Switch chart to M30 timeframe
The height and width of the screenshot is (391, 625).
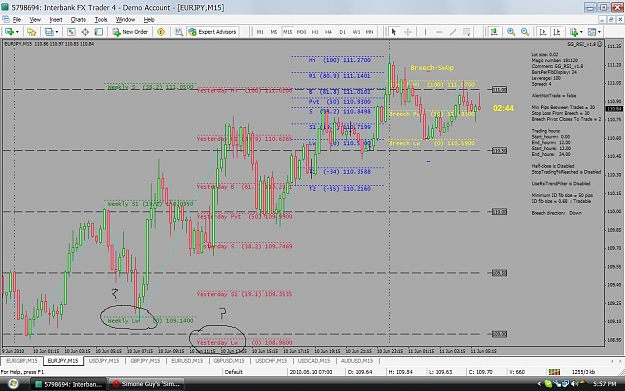click(x=301, y=32)
